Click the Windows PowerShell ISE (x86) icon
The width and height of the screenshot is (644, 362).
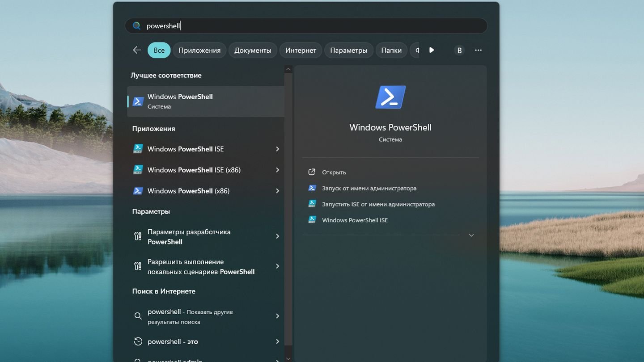pyautogui.click(x=138, y=170)
